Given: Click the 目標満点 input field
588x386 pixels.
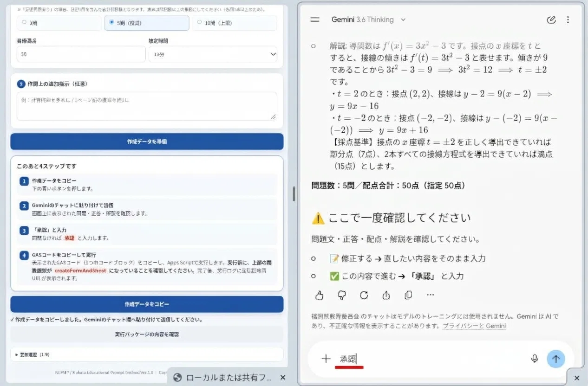Looking at the screenshot, I should coord(81,54).
